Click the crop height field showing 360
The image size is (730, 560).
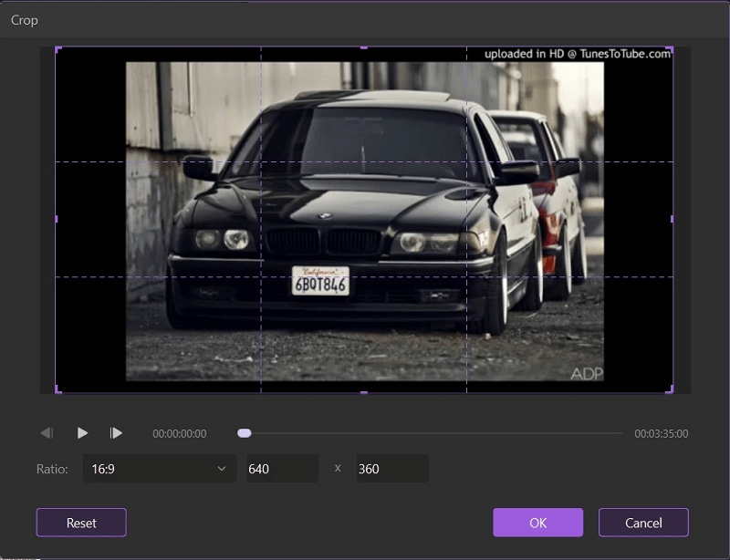tap(392, 468)
